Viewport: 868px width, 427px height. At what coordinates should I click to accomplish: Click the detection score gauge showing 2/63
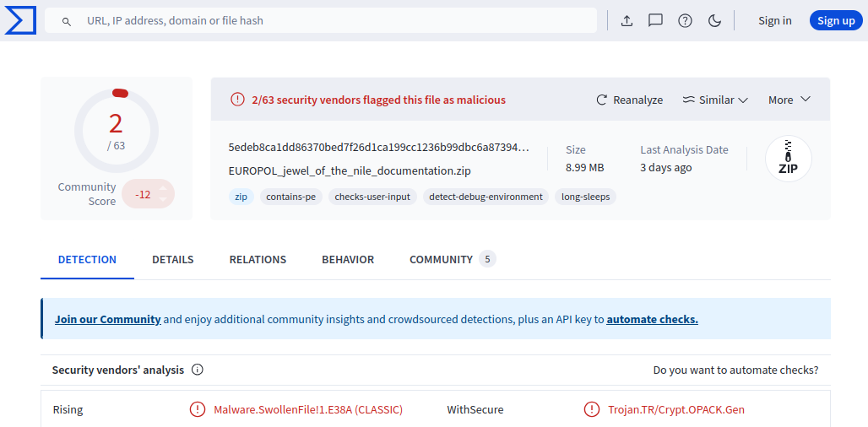(117, 130)
